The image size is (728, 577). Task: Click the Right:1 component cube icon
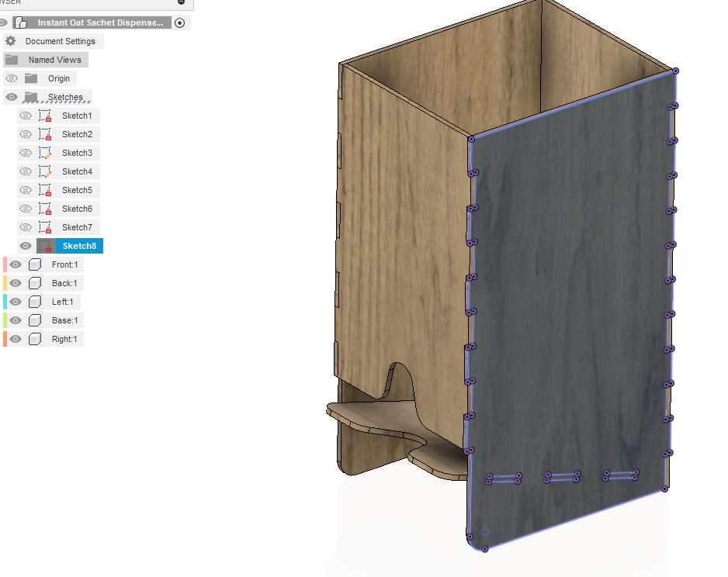35,339
